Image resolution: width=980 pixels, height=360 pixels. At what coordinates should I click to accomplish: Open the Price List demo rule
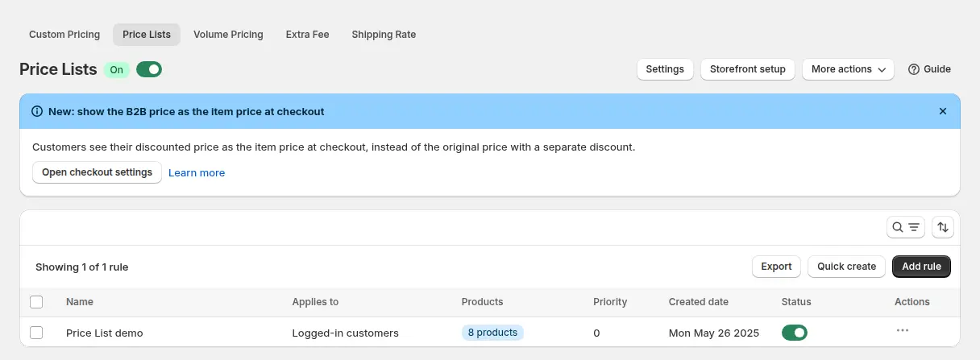[105, 333]
